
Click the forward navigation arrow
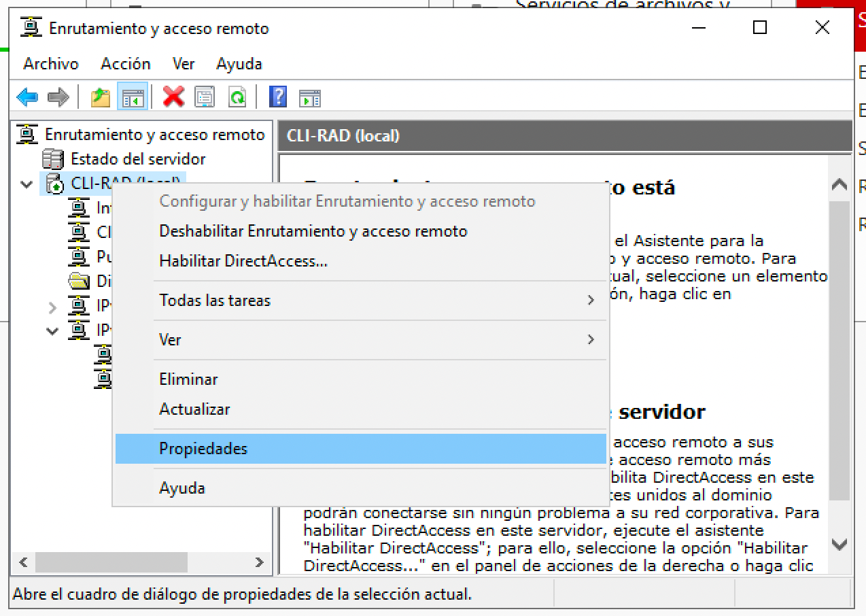click(x=58, y=96)
